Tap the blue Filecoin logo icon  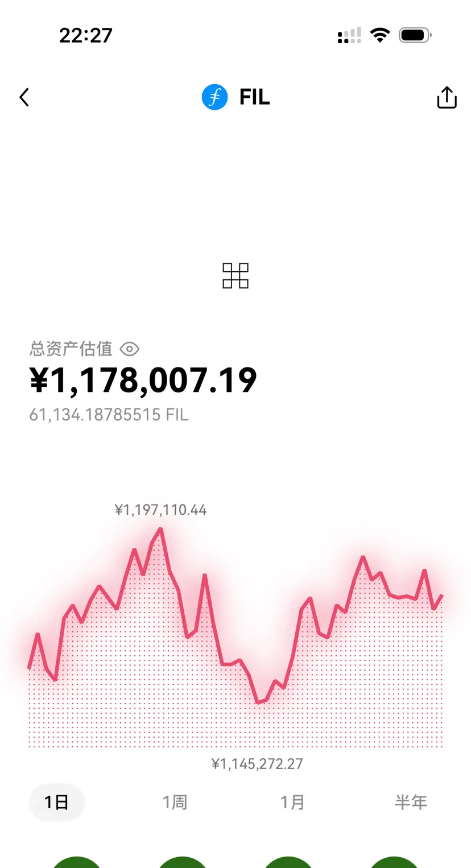coord(215,97)
